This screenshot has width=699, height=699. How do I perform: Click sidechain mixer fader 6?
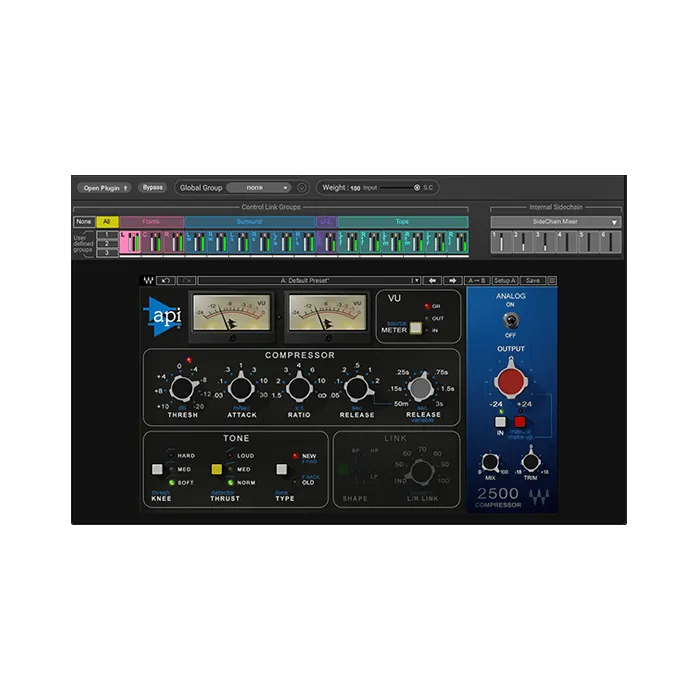click(x=610, y=242)
